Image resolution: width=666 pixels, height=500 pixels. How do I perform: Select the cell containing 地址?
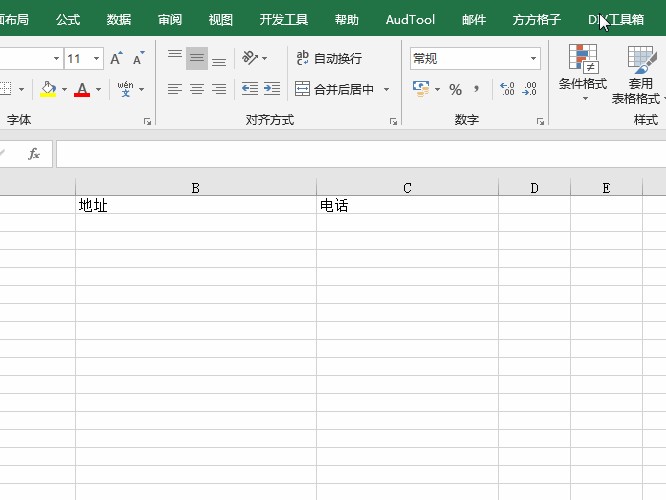(x=196, y=205)
